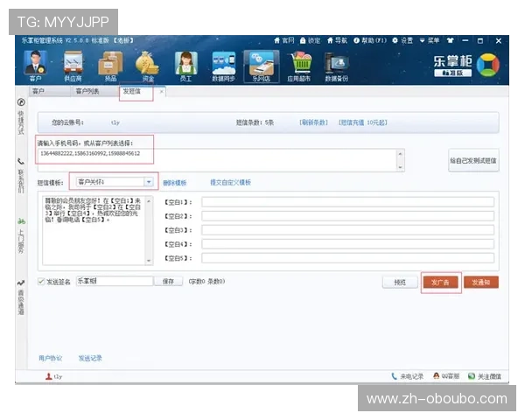Click the 【空白2】 input field
This screenshot has width=525, height=420.
click(x=347, y=216)
